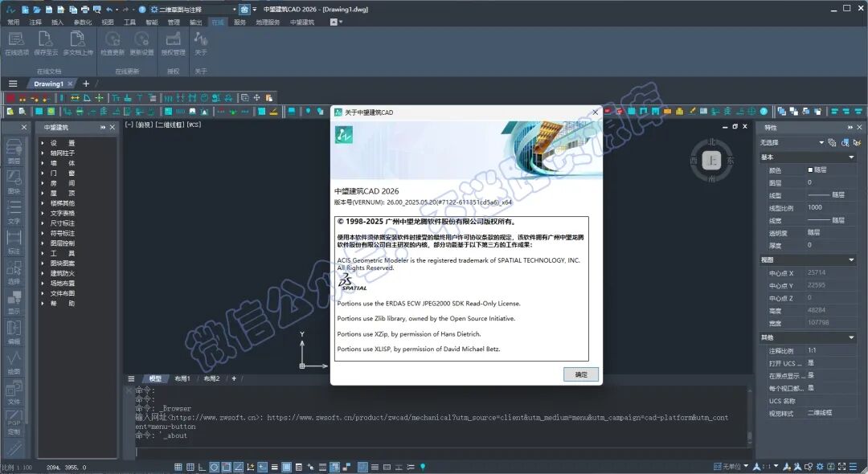Switch to the 布局1 layout tab

[x=182, y=379]
